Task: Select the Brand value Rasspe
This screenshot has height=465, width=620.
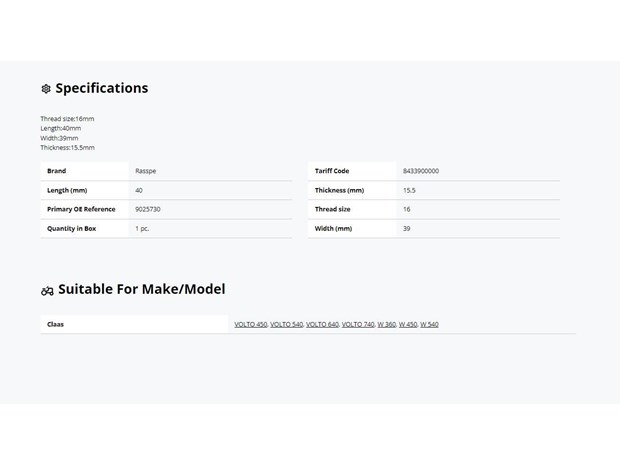Action: coord(146,171)
